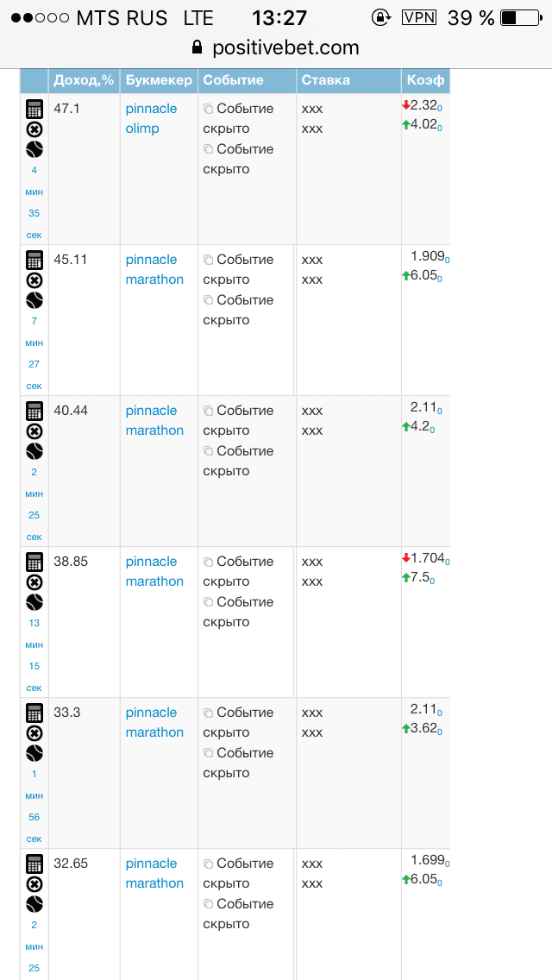Copy second hidden event in 38.85 row
Screen dimensions: 552x980
tap(208, 602)
